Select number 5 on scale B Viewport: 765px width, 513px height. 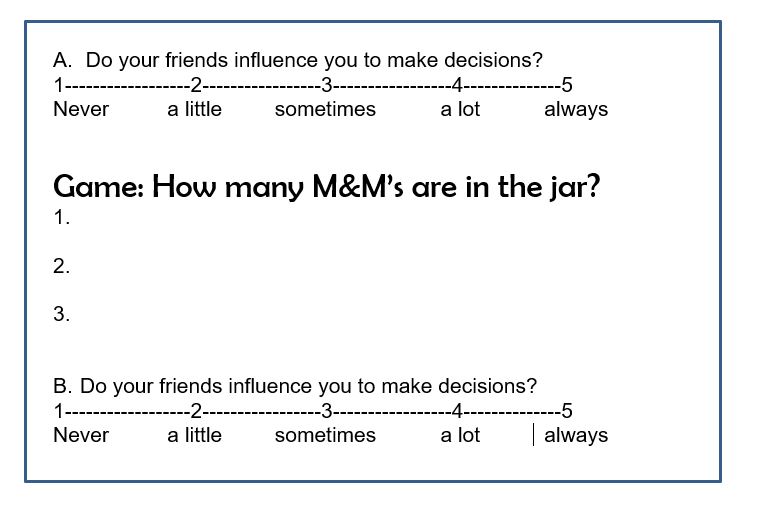click(x=566, y=411)
